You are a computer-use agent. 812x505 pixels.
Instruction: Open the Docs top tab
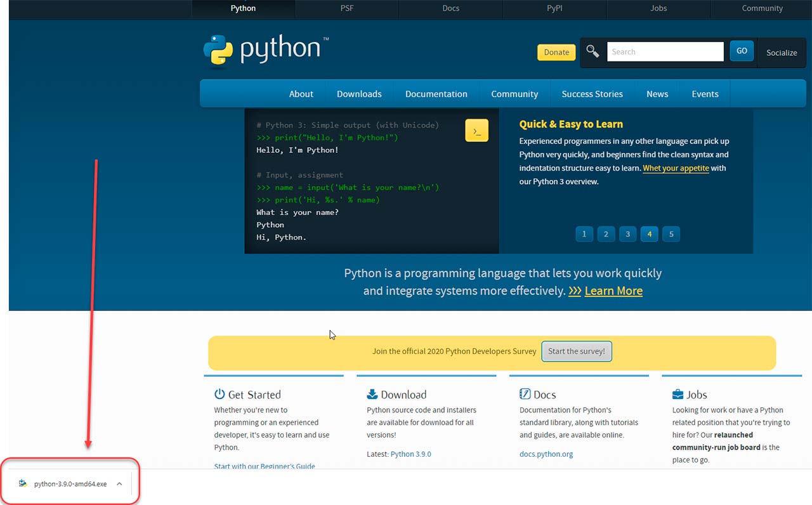pos(451,8)
